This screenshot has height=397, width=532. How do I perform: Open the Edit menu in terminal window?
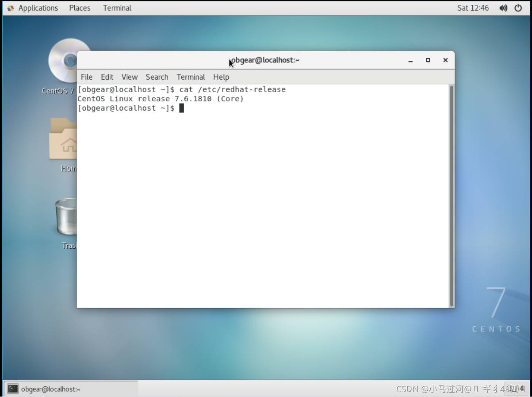click(107, 77)
